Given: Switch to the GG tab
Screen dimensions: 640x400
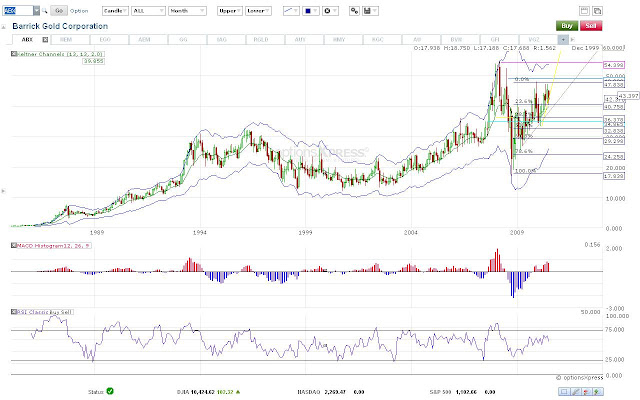Looking at the screenshot, I should [x=183, y=40].
